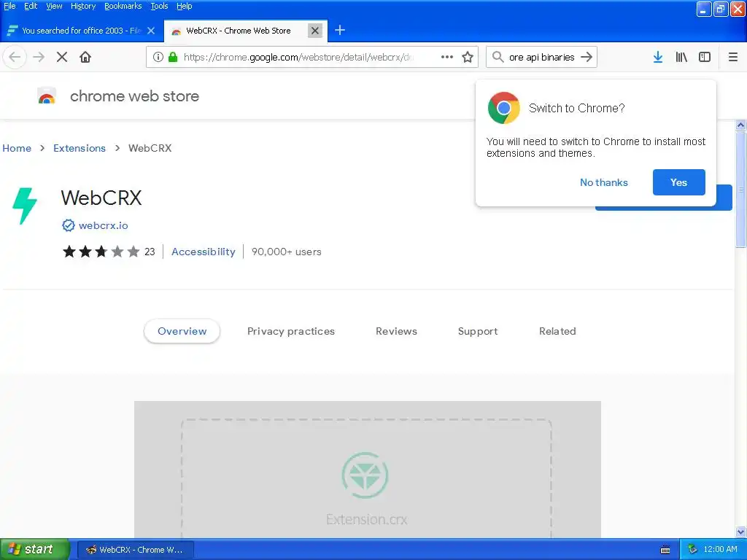
Task: Click the tray icon next to clock
Action: (693, 549)
